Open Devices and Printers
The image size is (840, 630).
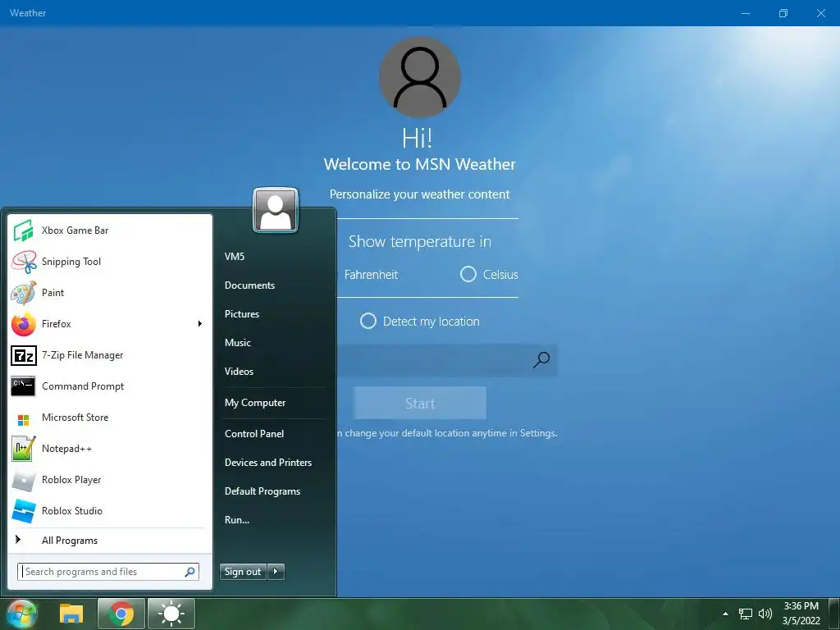268,463
